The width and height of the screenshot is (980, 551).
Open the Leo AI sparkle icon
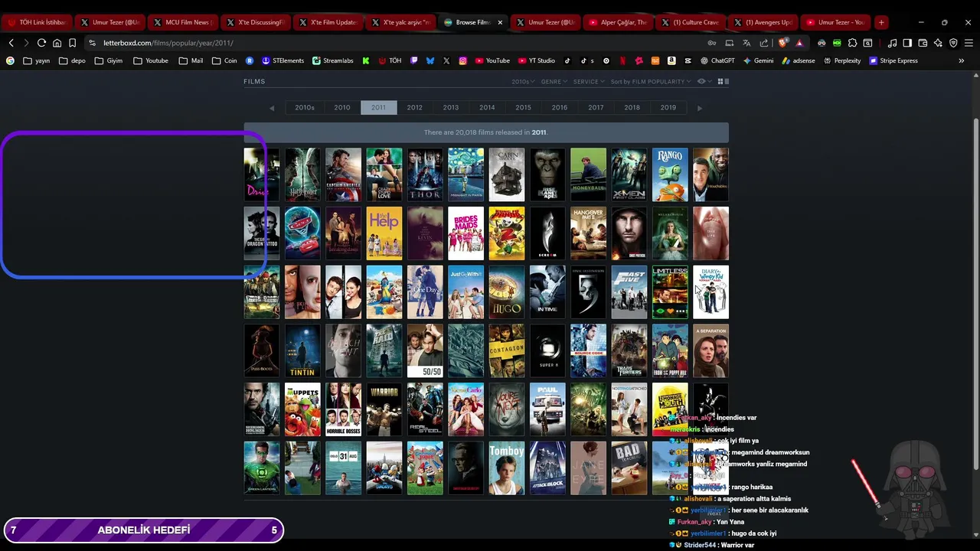point(938,43)
